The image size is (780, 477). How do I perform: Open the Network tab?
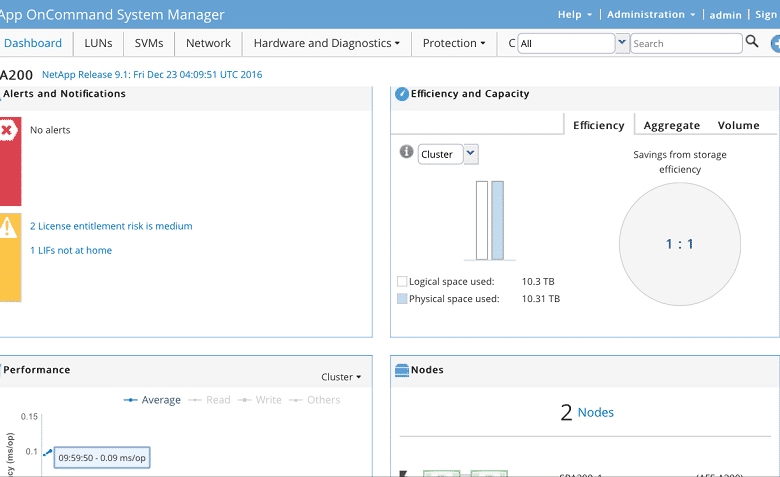click(x=208, y=43)
